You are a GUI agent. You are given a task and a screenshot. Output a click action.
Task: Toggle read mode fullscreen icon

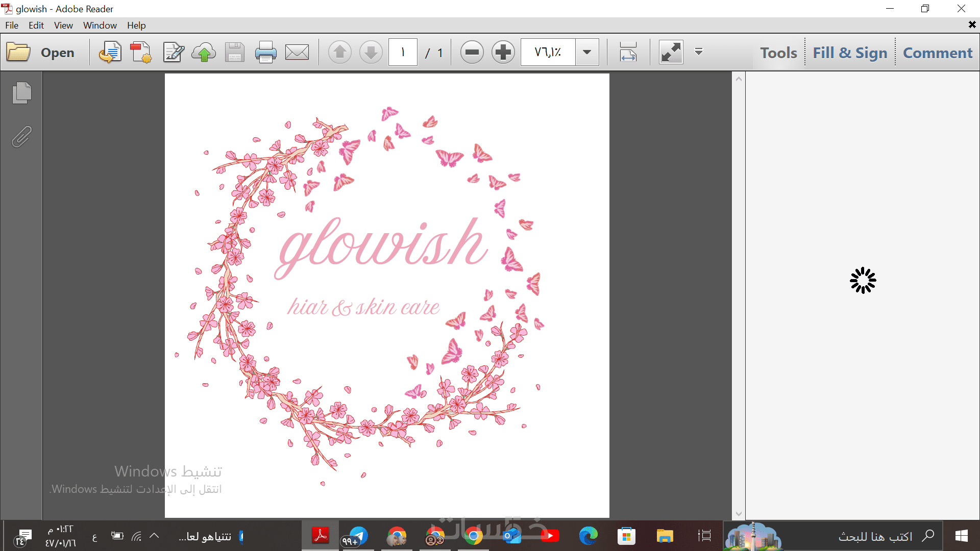coord(671,52)
